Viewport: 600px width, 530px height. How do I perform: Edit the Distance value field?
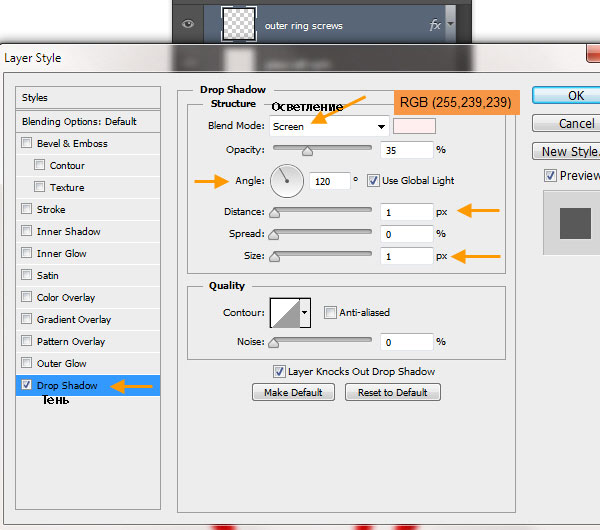click(407, 212)
